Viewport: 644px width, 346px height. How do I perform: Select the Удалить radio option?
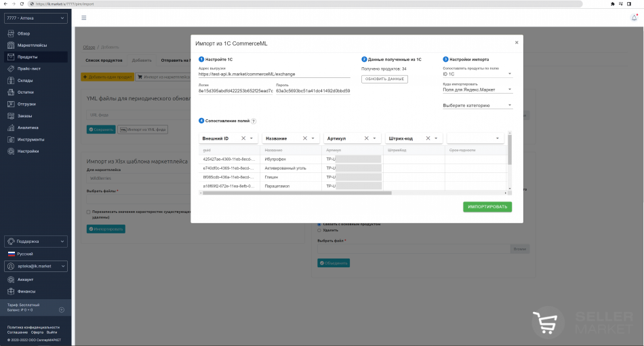pyautogui.click(x=319, y=230)
